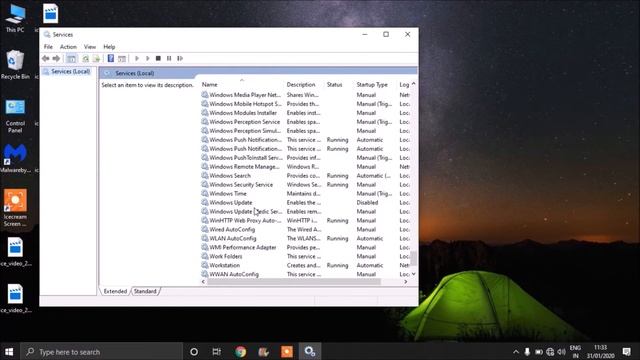This screenshot has width=640, height=360.
Task: Click the volume icon in system tray
Action: coord(562,352)
